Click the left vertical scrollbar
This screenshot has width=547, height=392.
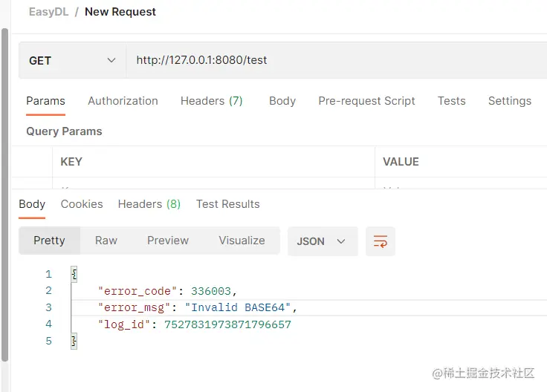4,193
